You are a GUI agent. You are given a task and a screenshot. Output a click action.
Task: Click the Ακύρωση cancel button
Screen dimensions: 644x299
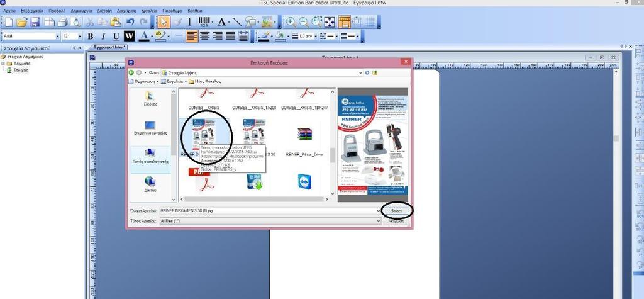coord(396,221)
